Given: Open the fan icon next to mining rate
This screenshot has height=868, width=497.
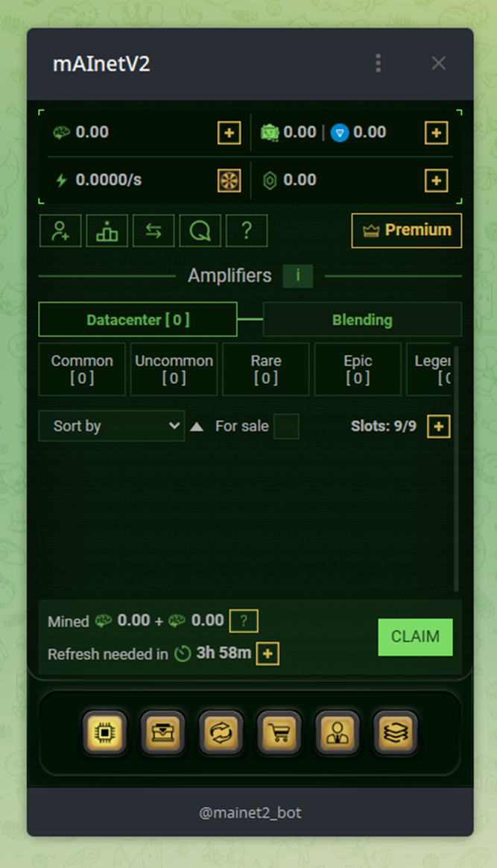Looking at the screenshot, I should [x=229, y=180].
